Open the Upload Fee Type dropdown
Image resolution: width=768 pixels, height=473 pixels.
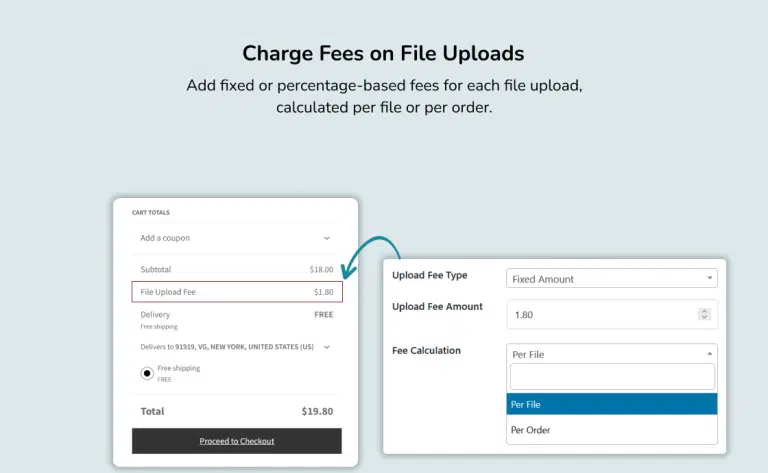coord(611,279)
